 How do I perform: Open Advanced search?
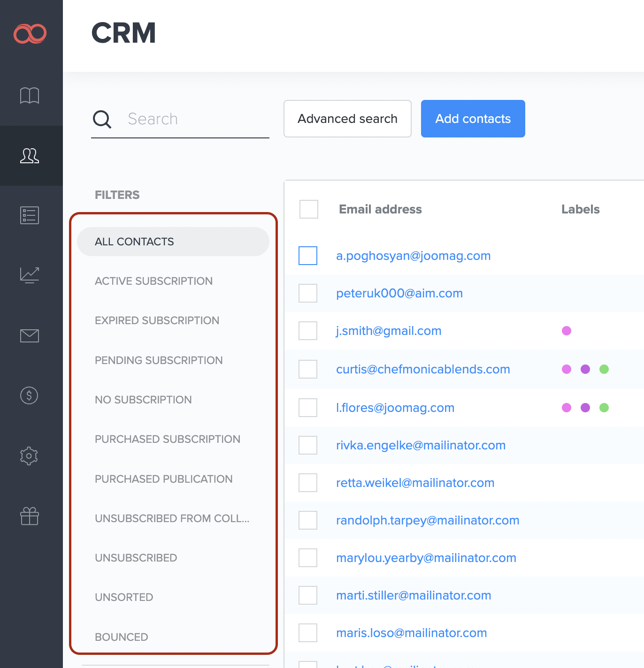pos(347,119)
